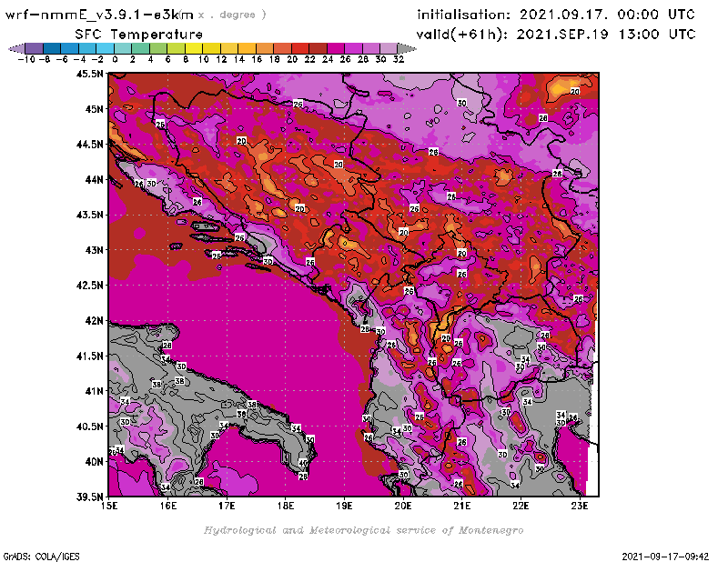Click the model title wrf-nmmE_v3.9.1-e3km
Viewport: 728px width, 562px height.
tap(99, 15)
